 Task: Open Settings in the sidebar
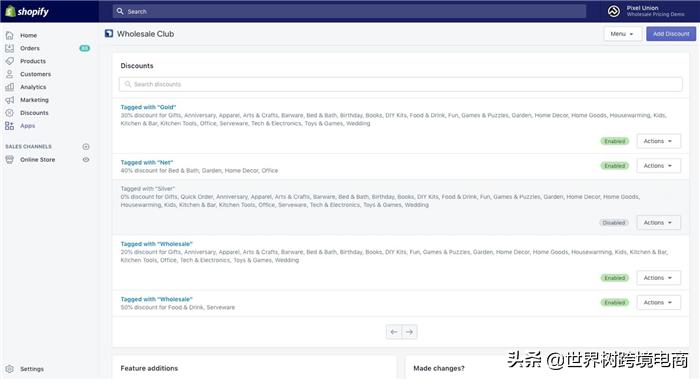pyautogui.click(x=32, y=369)
